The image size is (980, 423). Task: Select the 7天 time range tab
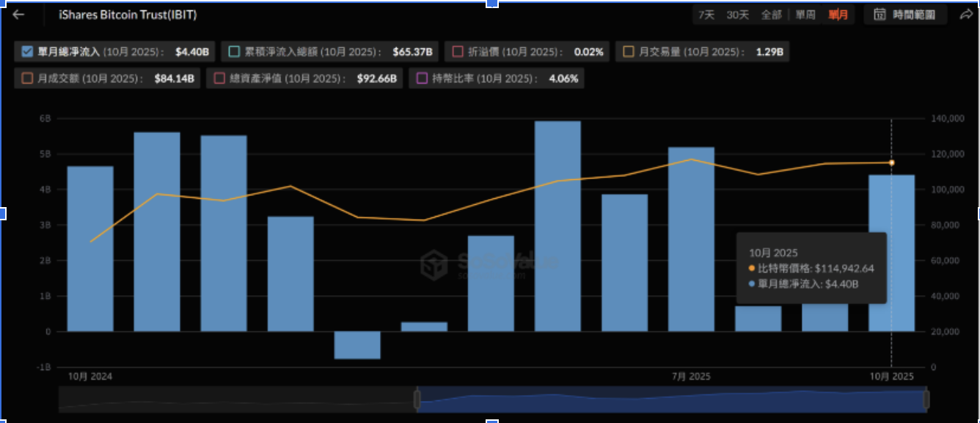[706, 15]
